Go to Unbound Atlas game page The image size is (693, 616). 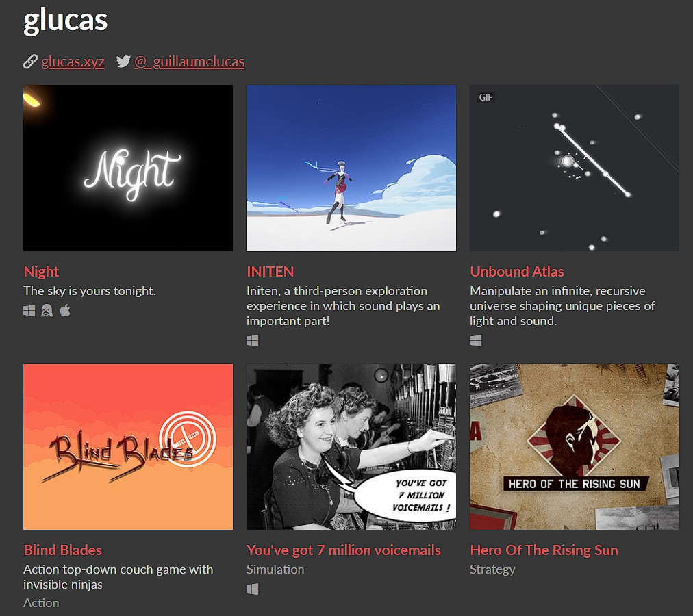(516, 271)
